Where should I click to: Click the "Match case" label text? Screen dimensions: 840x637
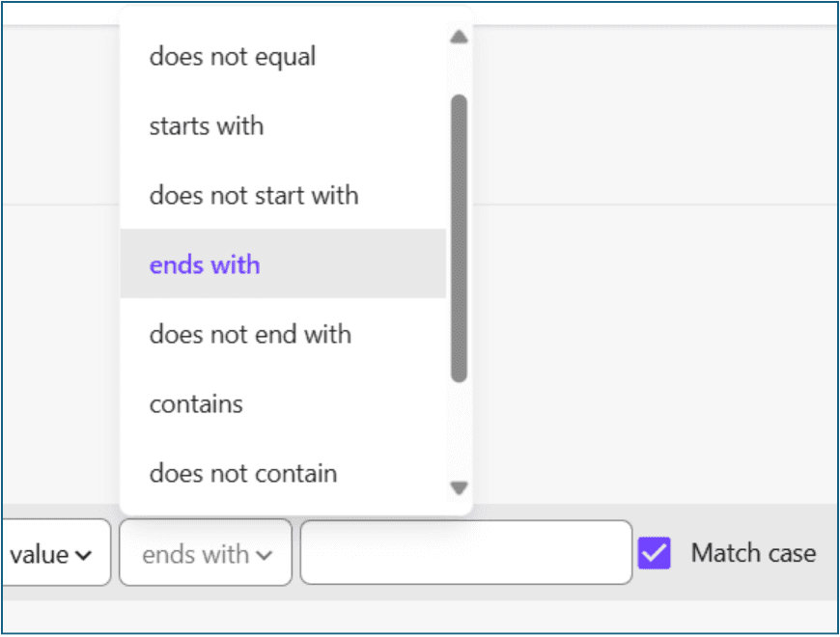[753, 553]
